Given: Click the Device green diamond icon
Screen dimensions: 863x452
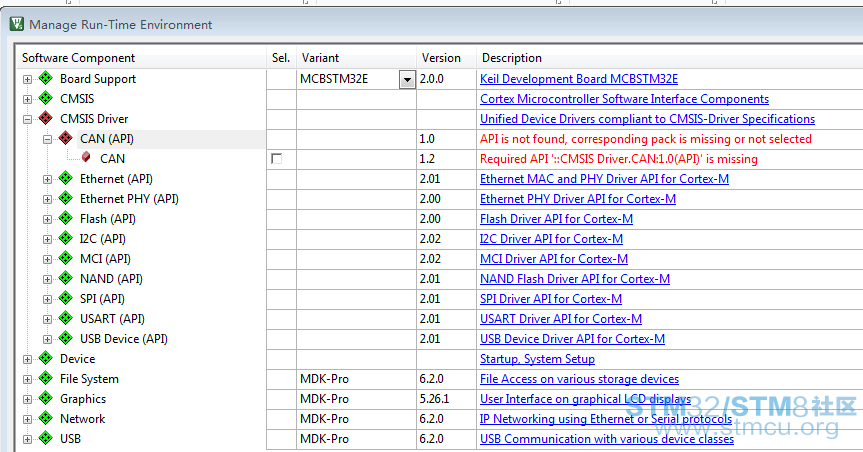Looking at the screenshot, I should (x=46, y=358).
